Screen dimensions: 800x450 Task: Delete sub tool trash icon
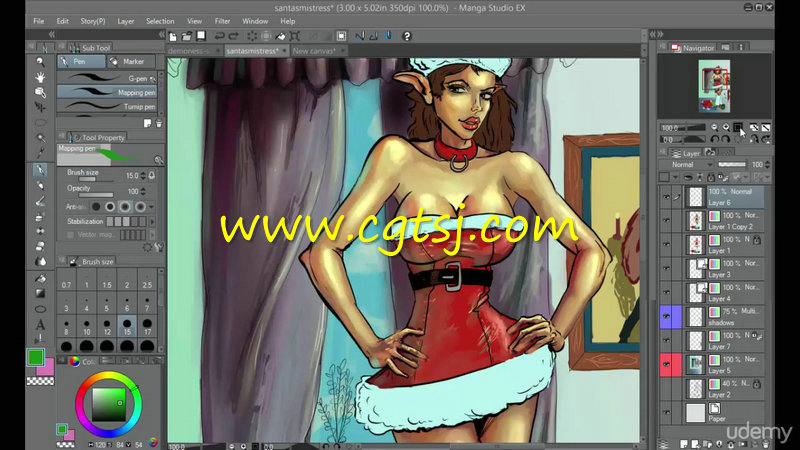click(x=159, y=123)
